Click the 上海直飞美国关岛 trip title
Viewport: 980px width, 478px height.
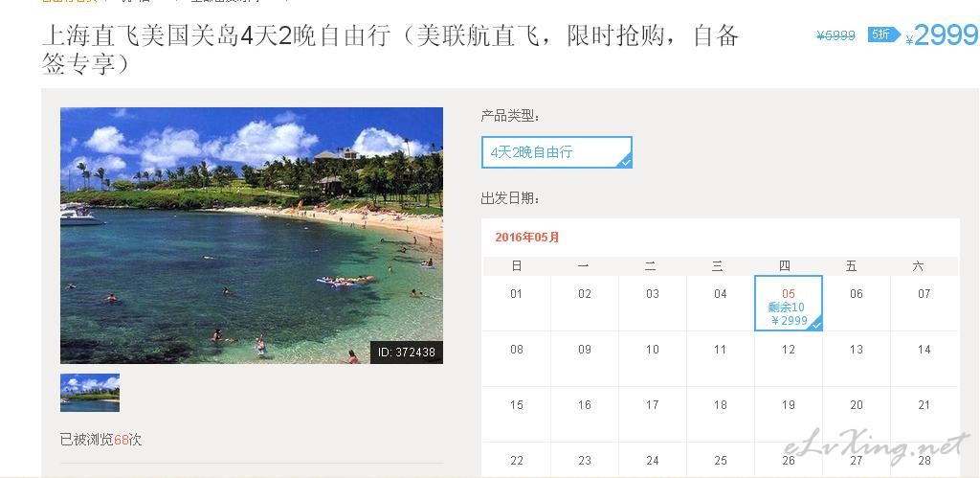click(390, 50)
